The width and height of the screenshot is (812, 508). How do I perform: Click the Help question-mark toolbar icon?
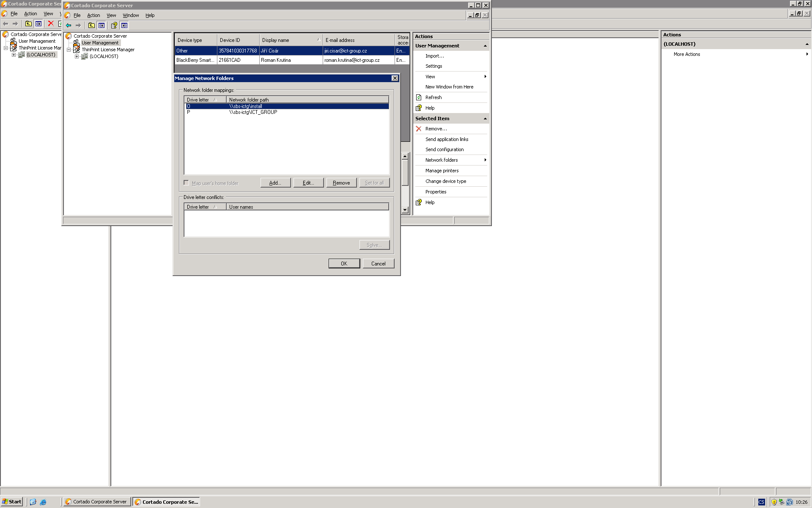point(114,25)
